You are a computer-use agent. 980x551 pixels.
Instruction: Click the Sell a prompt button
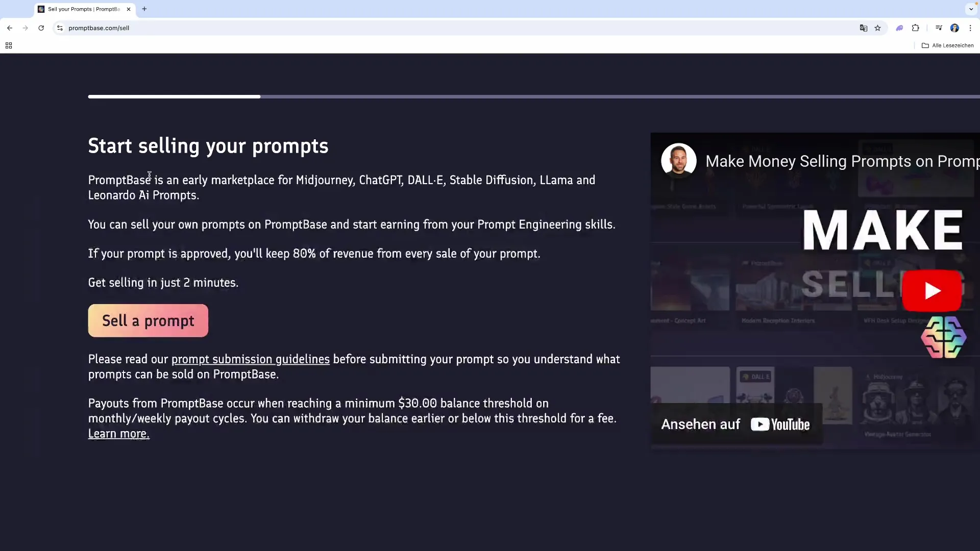coord(148,320)
